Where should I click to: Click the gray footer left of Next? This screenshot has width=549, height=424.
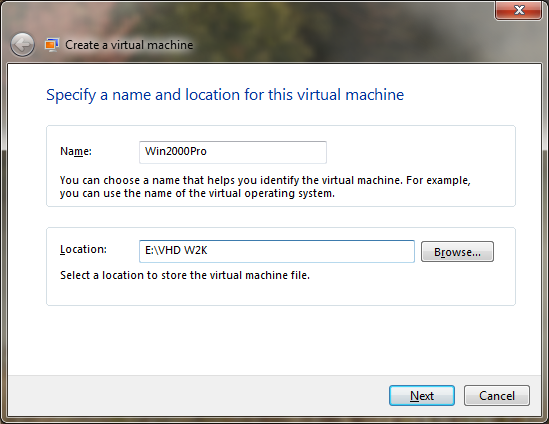(x=196, y=396)
